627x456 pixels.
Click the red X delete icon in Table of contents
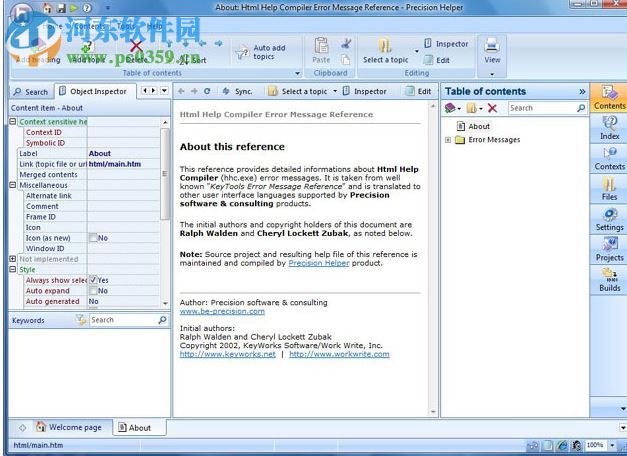coord(492,108)
